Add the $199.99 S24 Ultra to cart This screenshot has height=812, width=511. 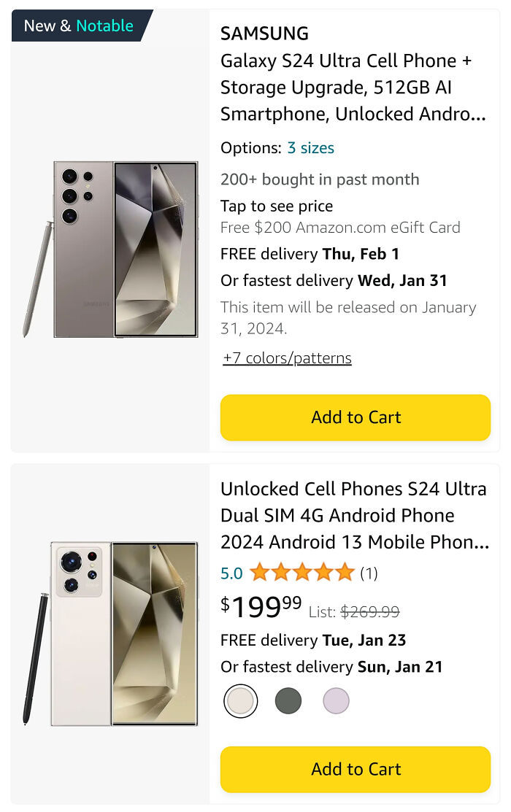pos(356,770)
